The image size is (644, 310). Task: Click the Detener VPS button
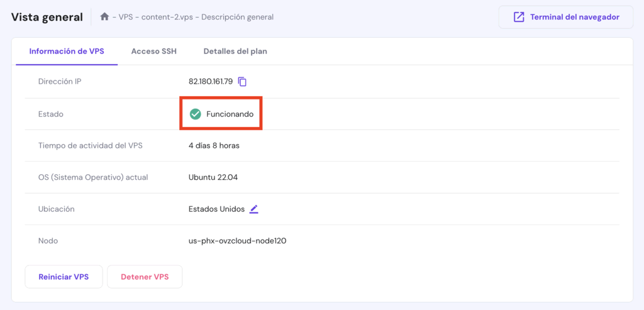(145, 277)
